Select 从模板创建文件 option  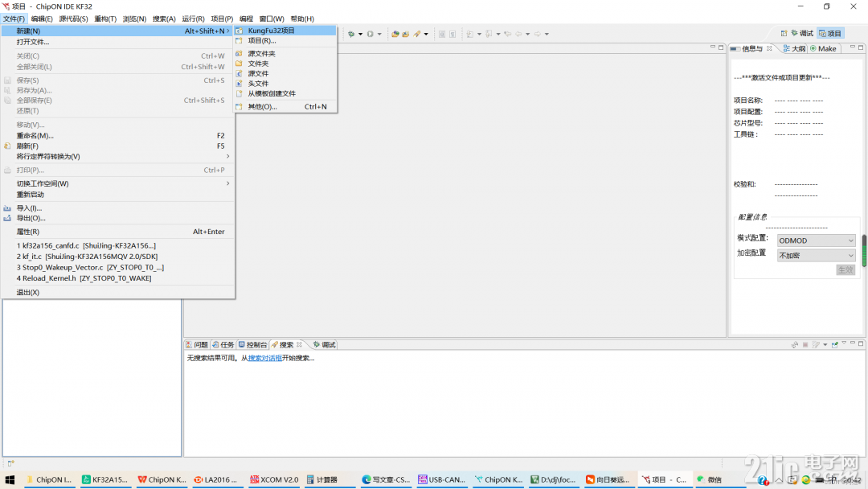(285, 93)
